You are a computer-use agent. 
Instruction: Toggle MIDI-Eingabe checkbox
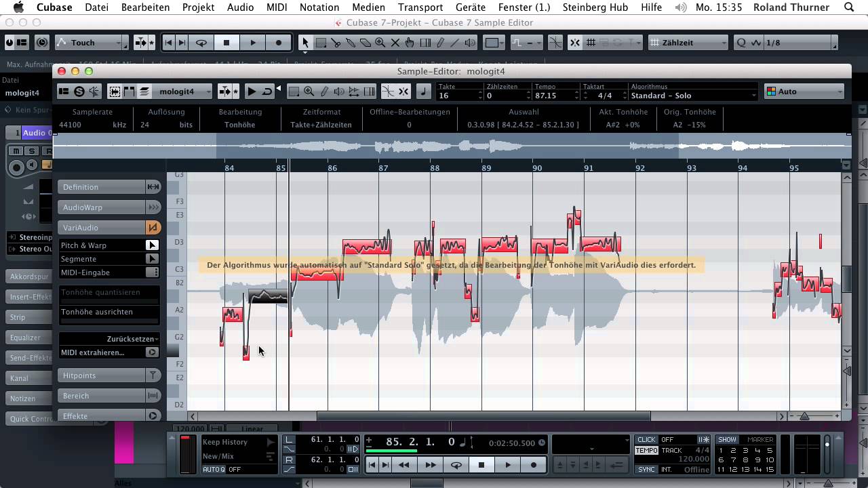[153, 272]
